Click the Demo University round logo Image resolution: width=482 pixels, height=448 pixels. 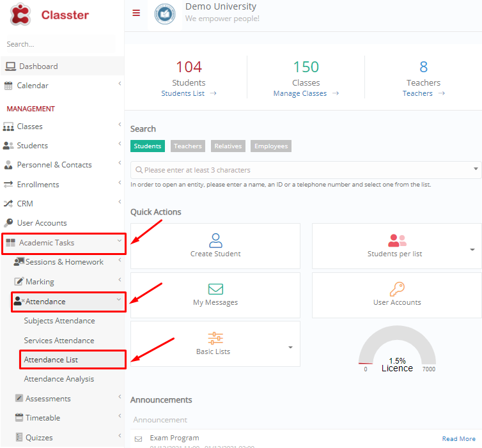(x=165, y=14)
